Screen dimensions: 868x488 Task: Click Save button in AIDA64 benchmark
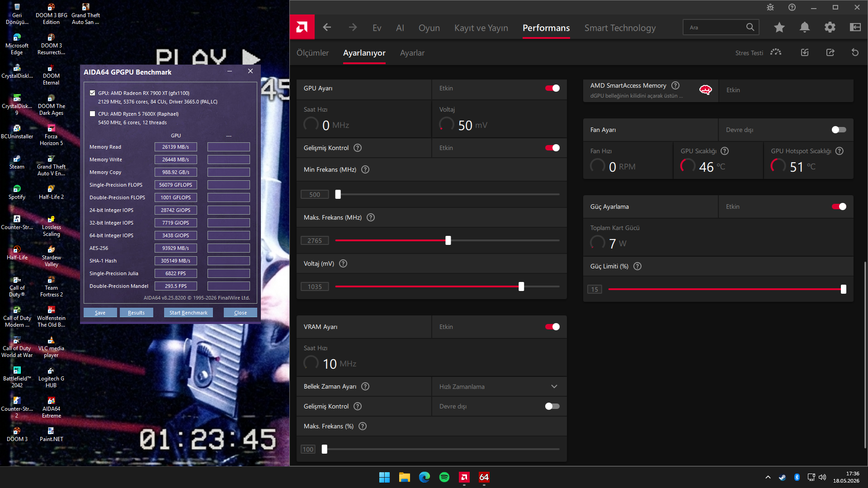coord(100,313)
